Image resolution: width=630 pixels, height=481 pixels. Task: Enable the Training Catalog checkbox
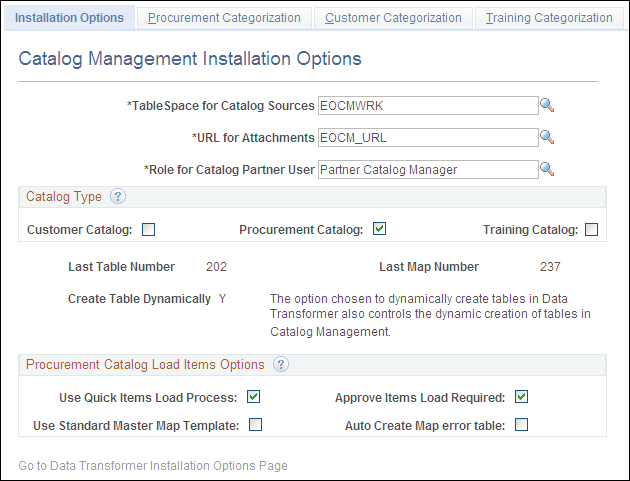pos(591,229)
